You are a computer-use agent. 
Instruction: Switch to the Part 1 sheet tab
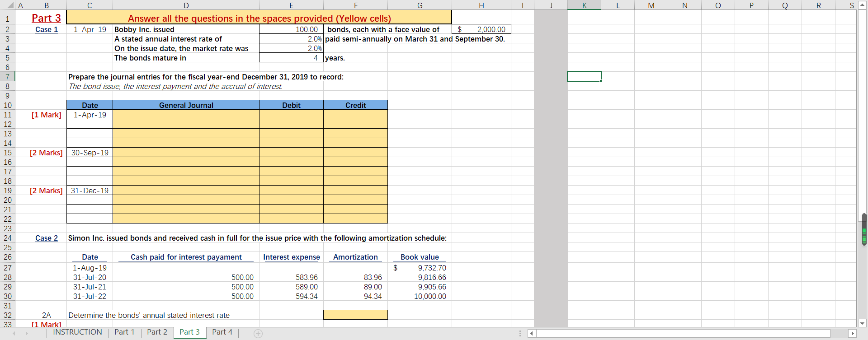click(124, 332)
